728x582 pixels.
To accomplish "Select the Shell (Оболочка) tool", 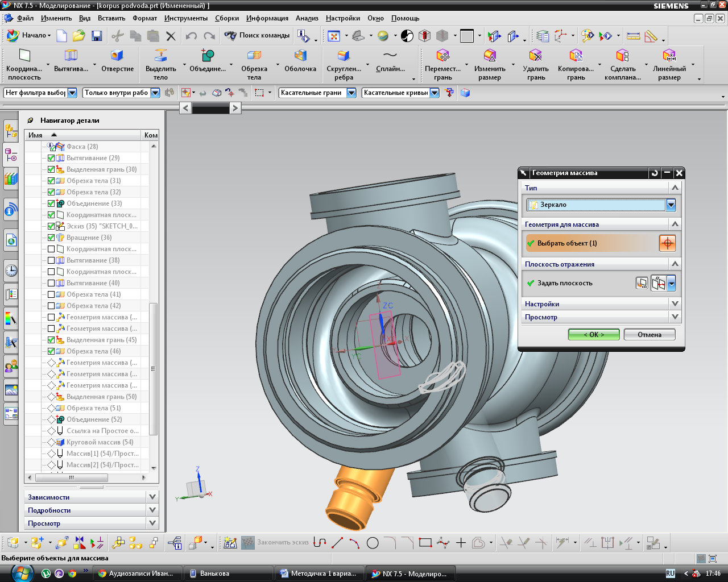I will point(300,56).
